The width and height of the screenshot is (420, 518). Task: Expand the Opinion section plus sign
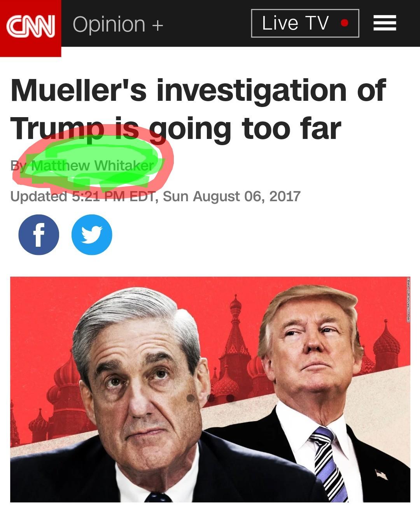click(157, 25)
